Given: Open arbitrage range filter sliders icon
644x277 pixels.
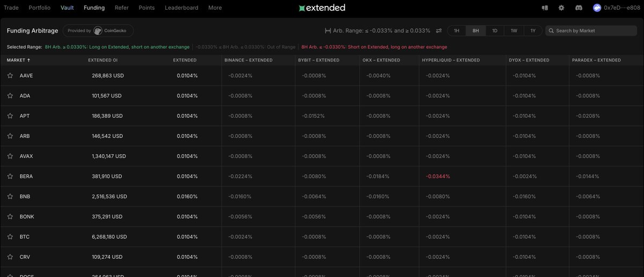Looking at the screenshot, I should 438,31.
